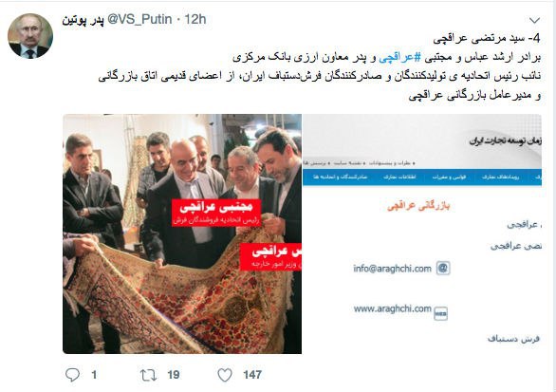Click the retweet count 19

click(174, 375)
